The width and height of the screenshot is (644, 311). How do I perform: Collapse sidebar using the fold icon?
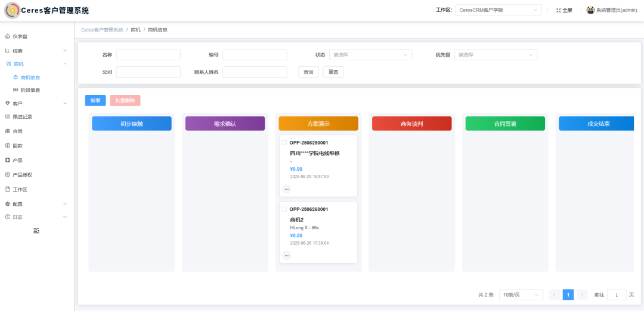(36, 230)
